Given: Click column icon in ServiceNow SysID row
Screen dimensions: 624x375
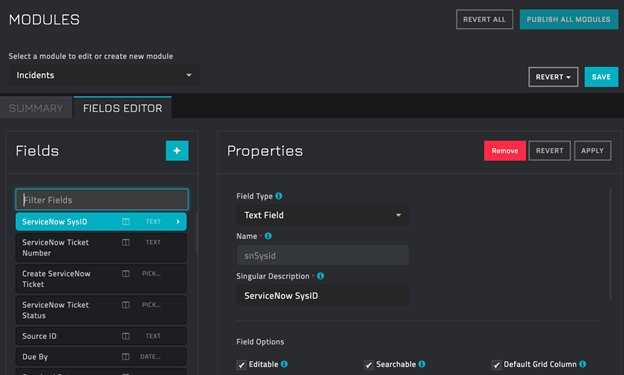Looking at the screenshot, I should point(126,222).
